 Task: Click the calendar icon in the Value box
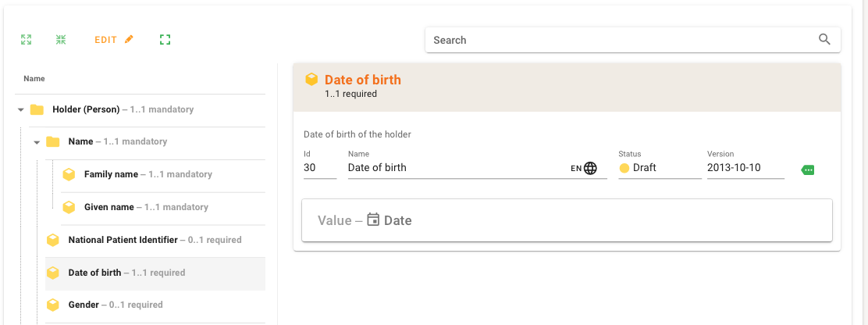(x=373, y=220)
